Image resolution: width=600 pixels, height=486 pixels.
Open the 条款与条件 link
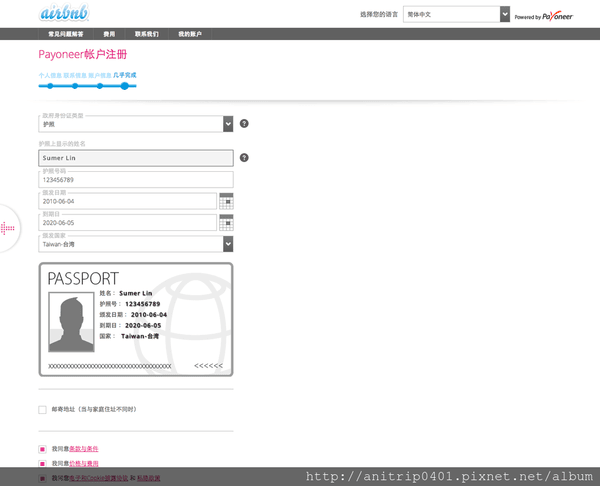point(88,450)
